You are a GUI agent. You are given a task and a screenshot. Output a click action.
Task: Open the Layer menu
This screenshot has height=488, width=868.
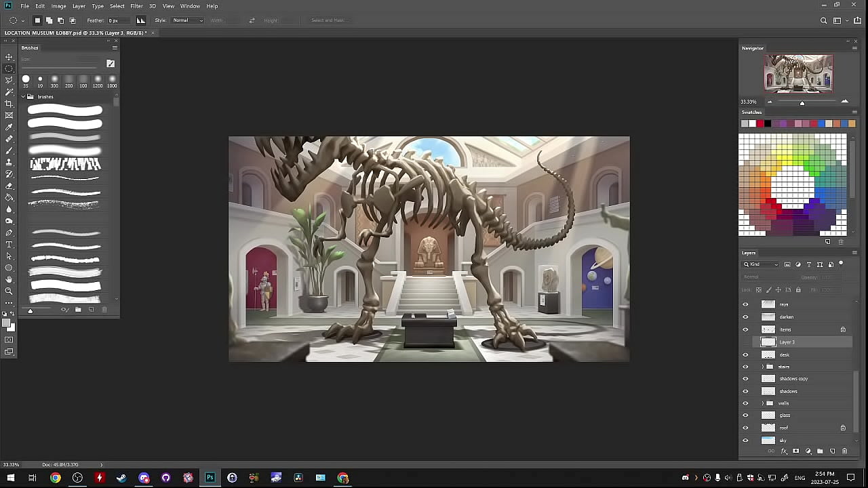(79, 6)
